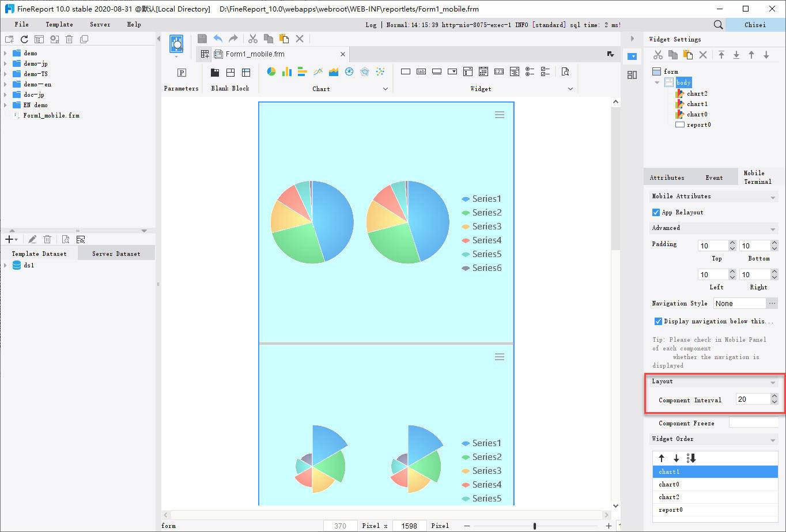Viewport: 786px width, 532px height.
Task: Refresh the template directory tree
Action: coord(24,39)
